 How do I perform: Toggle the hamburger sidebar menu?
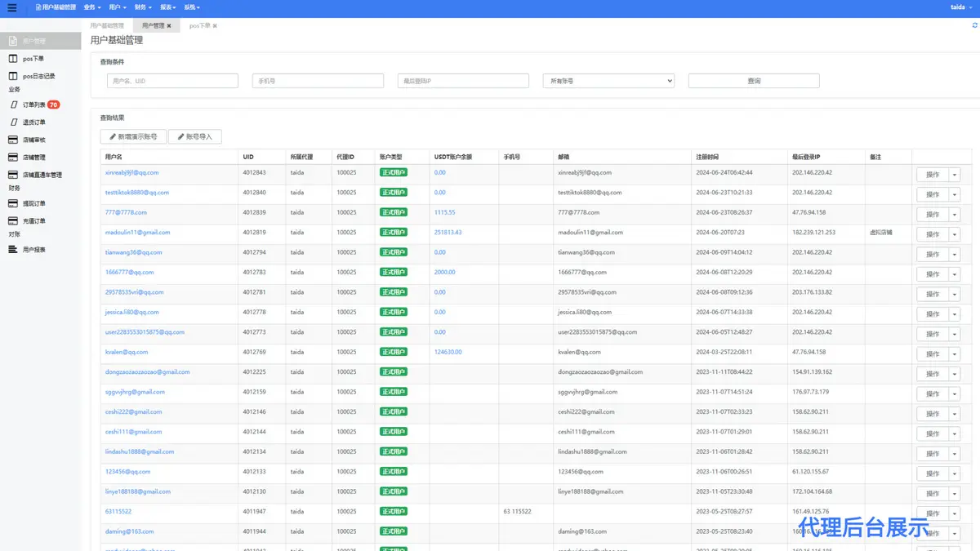(x=11, y=7)
